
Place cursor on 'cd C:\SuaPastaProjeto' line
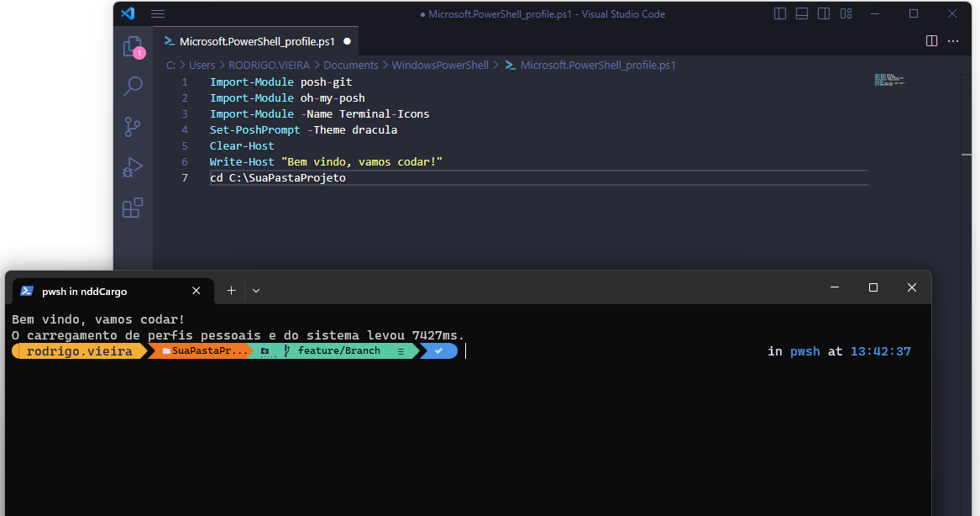[x=277, y=177]
